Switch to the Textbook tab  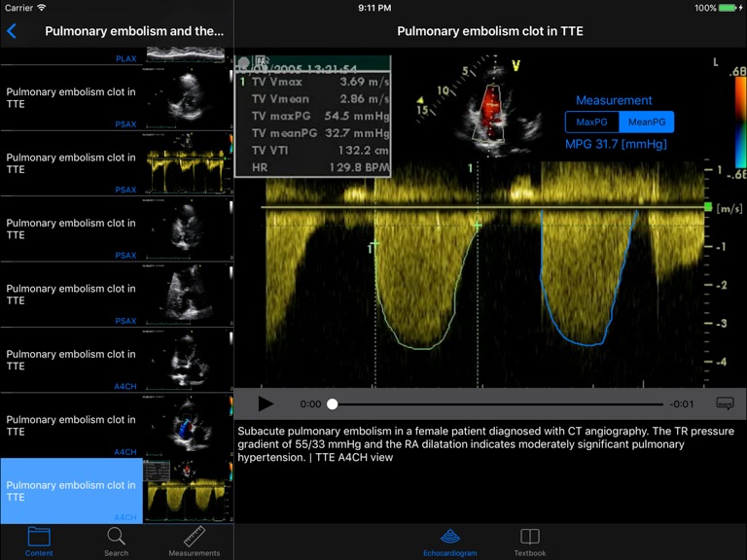click(x=530, y=542)
